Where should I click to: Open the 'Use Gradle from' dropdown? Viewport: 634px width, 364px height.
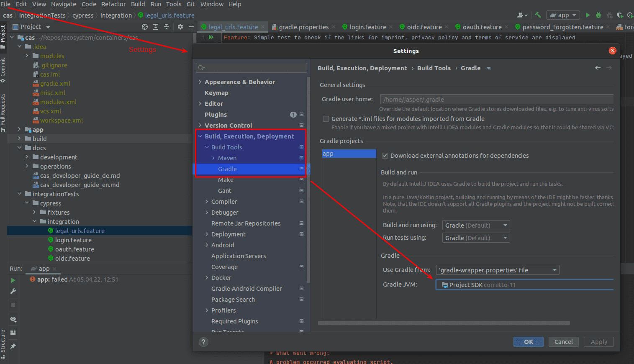(x=497, y=270)
